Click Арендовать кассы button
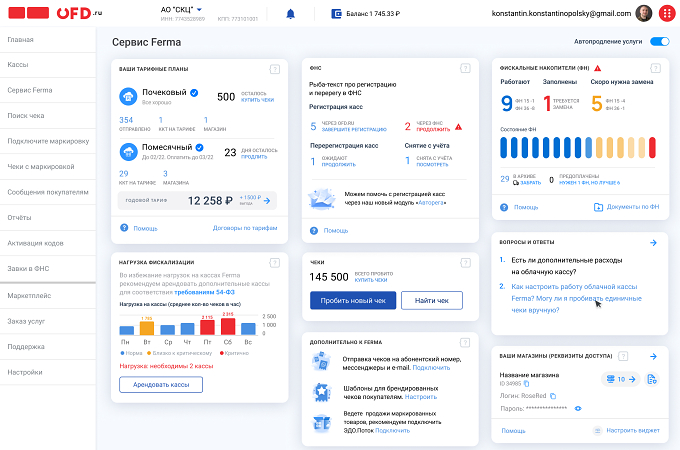Image resolution: width=680 pixels, height=450 pixels. pos(161,385)
